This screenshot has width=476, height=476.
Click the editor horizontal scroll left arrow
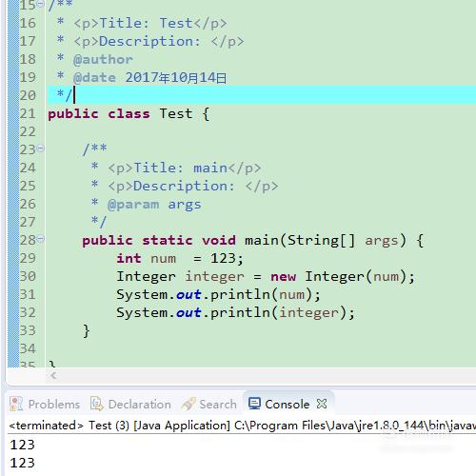click(x=53, y=376)
